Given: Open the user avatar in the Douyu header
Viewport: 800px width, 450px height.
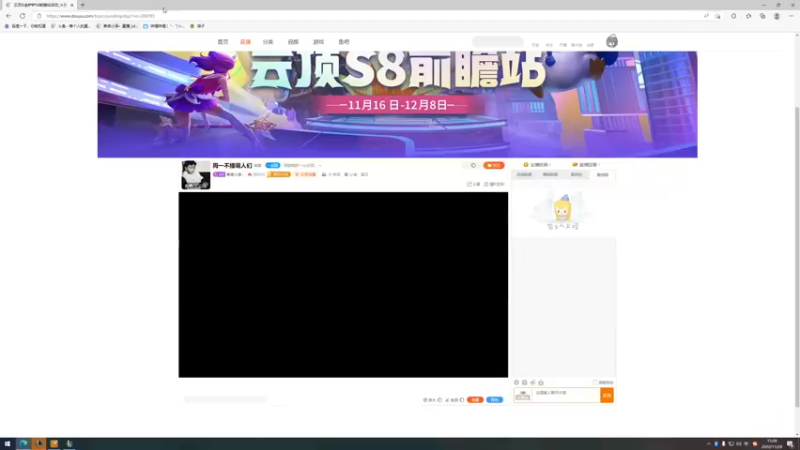Looking at the screenshot, I should (612, 41).
